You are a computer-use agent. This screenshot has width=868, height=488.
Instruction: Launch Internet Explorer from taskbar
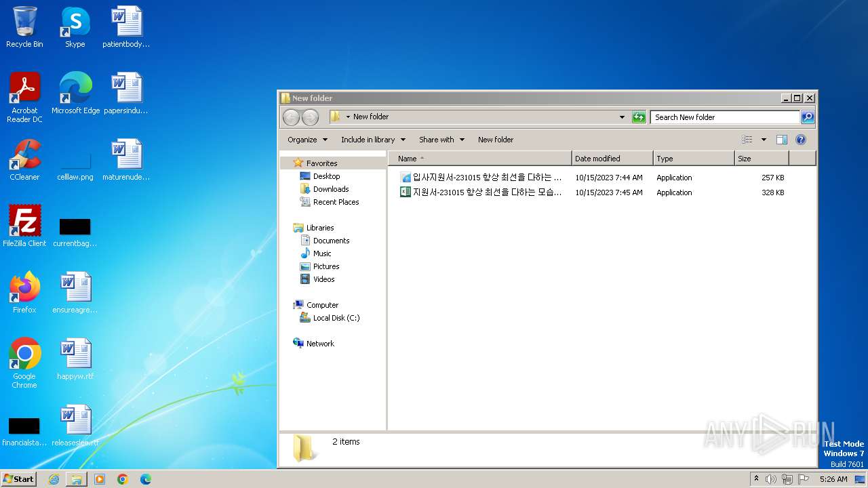click(x=54, y=479)
